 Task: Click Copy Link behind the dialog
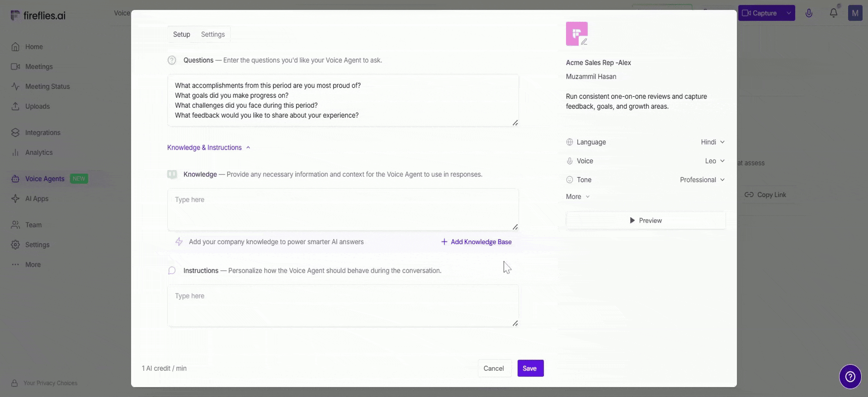(x=766, y=195)
